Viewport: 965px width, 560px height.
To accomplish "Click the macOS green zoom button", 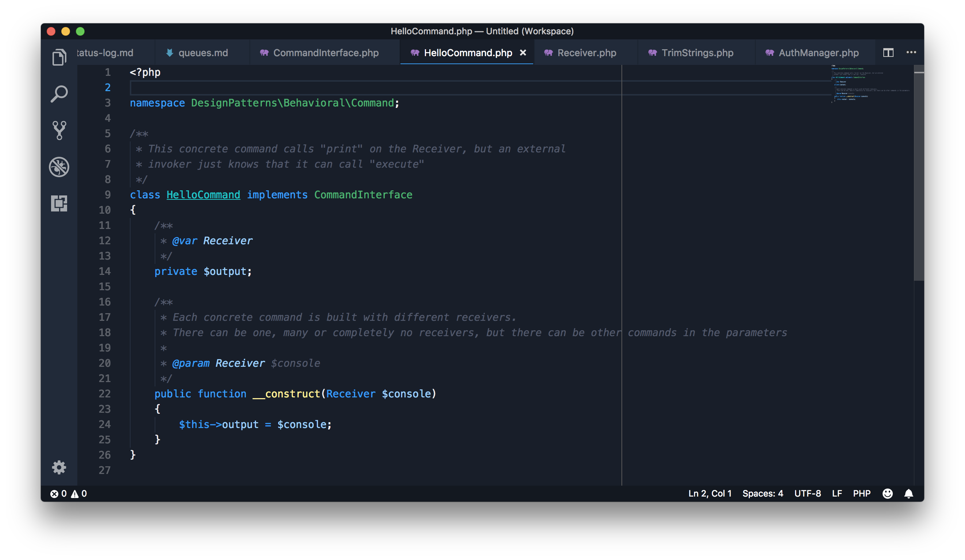I will (x=80, y=31).
